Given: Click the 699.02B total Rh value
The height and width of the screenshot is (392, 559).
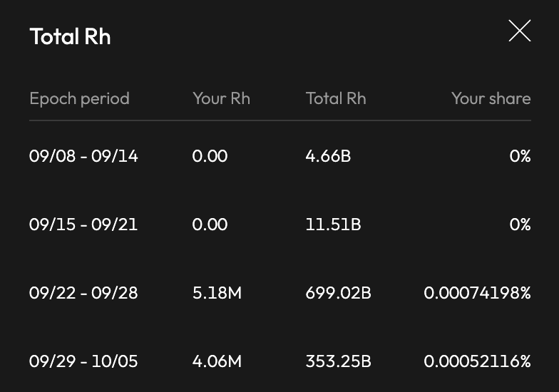Looking at the screenshot, I should (338, 293).
